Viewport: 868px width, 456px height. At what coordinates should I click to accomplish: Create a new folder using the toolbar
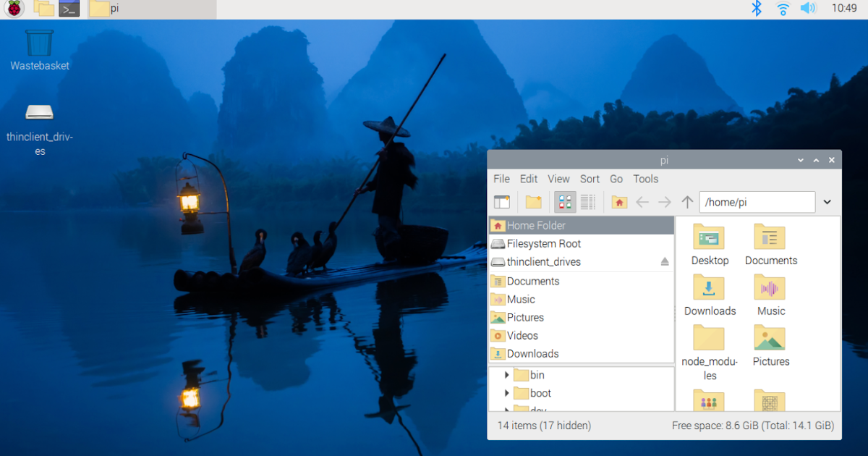534,202
